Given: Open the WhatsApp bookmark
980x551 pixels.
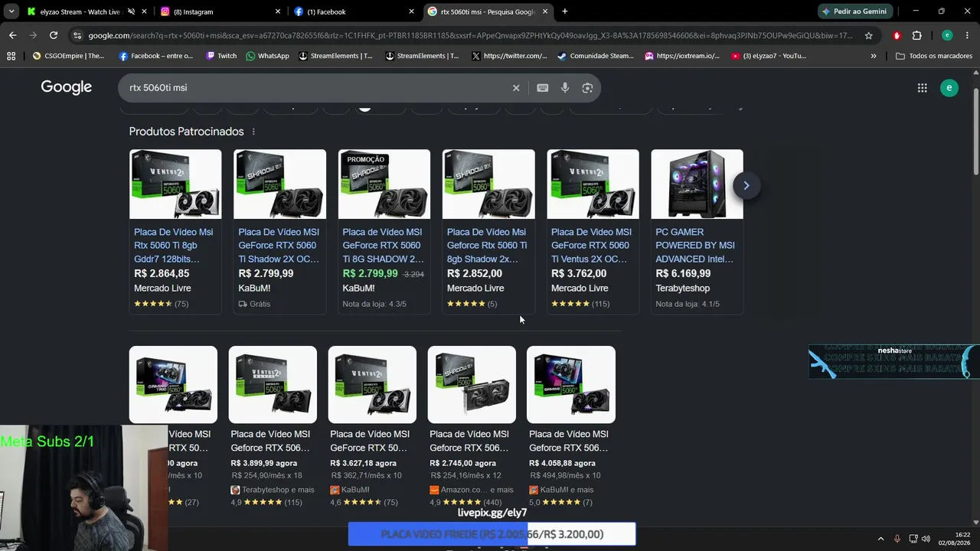Looking at the screenshot, I should coord(267,56).
